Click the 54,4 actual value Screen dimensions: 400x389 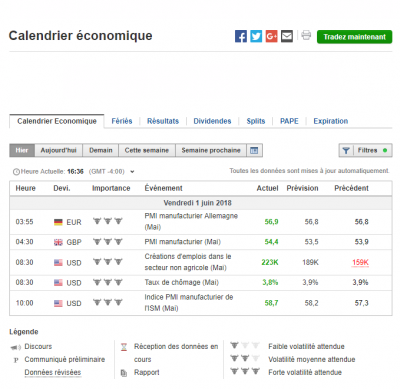click(x=271, y=242)
